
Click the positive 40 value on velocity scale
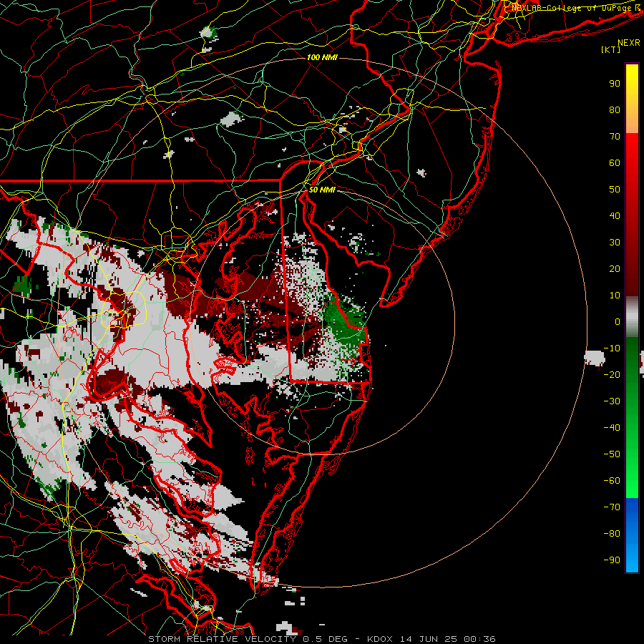615,215
